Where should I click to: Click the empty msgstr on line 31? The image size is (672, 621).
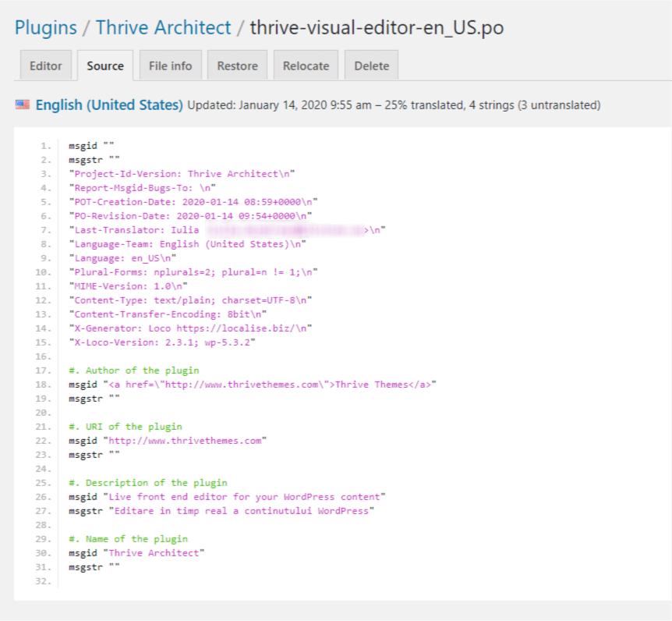94,567
